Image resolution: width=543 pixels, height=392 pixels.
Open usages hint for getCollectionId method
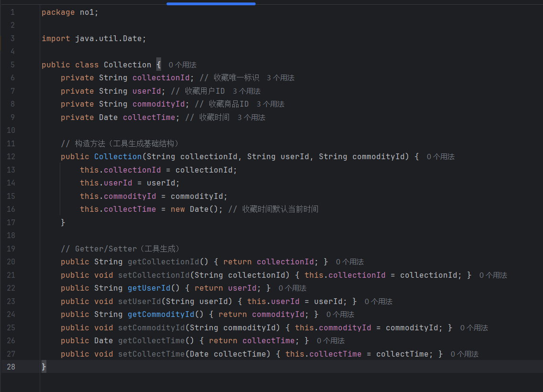click(x=350, y=262)
